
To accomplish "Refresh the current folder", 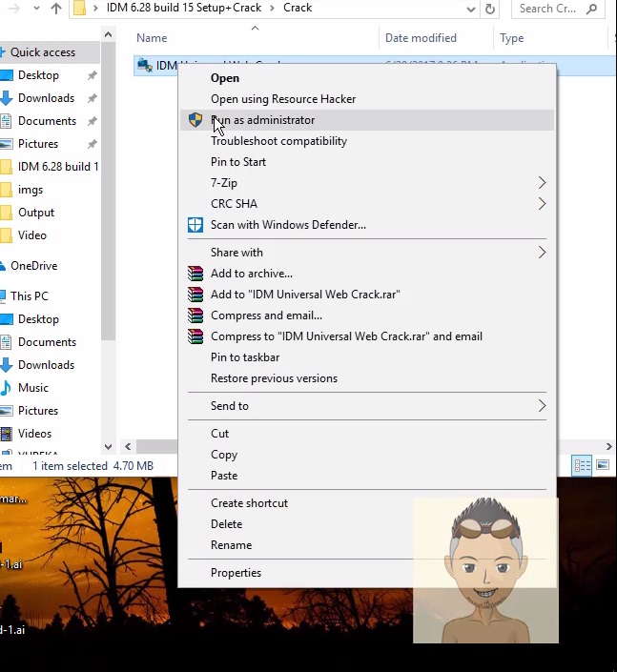I will tap(490, 9).
